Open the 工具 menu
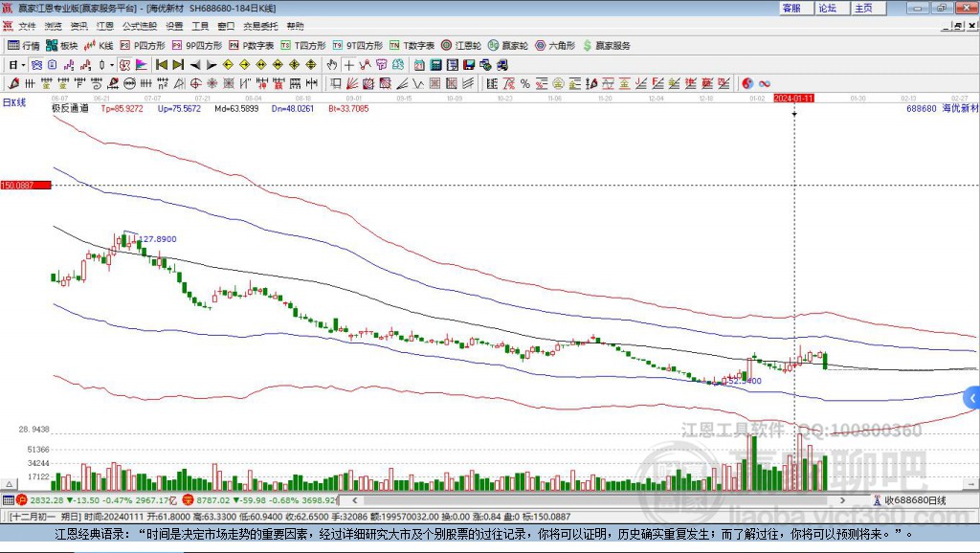Screen dimensions: 980x553 pyautogui.click(x=200, y=26)
